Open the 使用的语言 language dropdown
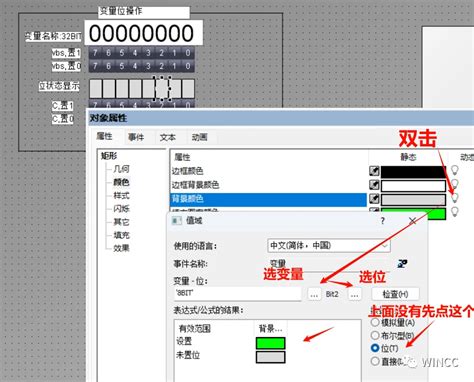The height and width of the screenshot is (382, 474). (x=329, y=246)
